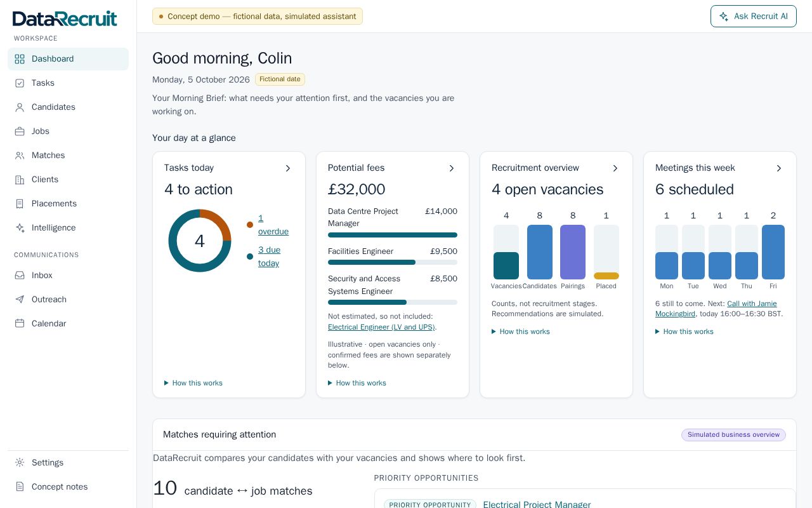Click the Tasks checkbox icon in sidebar
The height and width of the screenshot is (508, 812).
[20, 83]
